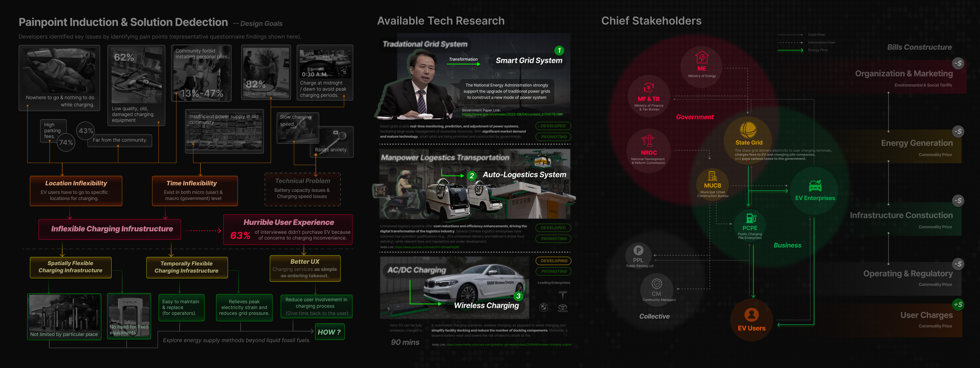Click the State Grid globe icon
This screenshot has width=980, height=368.
pyautogui.click(x=748, y=130)
